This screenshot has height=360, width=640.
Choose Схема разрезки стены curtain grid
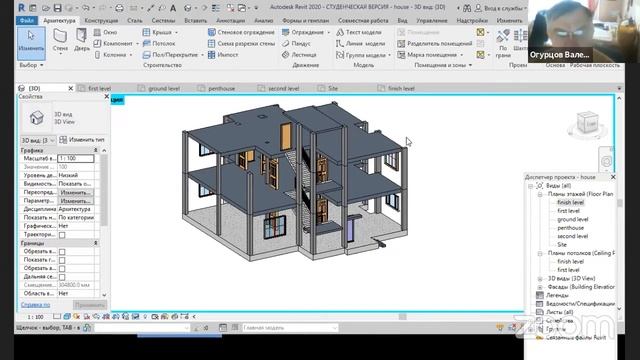click(x=241, y=43)
